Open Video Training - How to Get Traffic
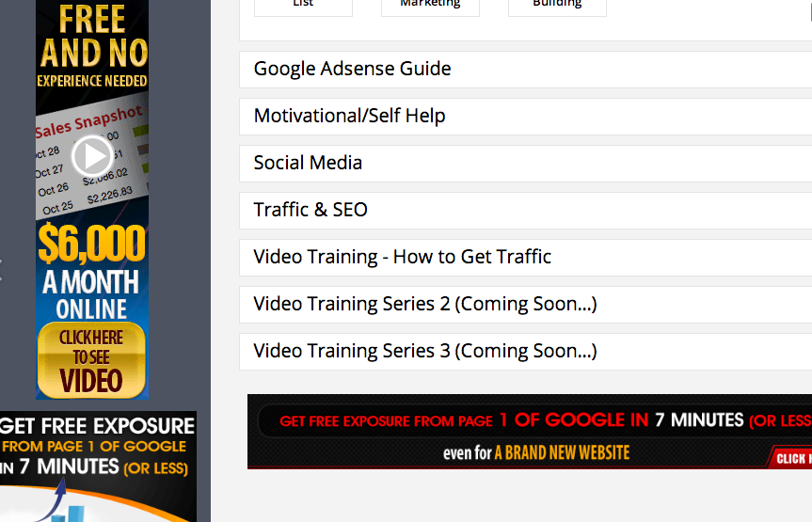This screenshot has height=522, width=812. [525, 258]
